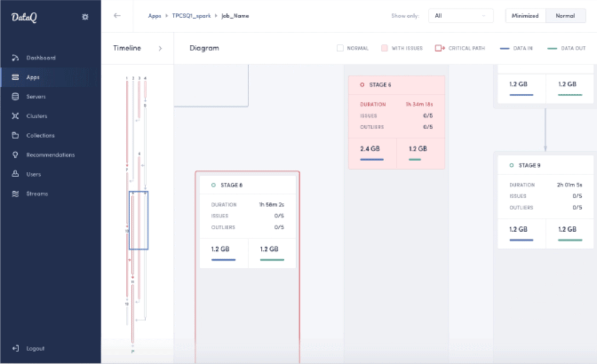Switch view to Minimized
Screen dimensions: 597x364
[x=525, y=16]
